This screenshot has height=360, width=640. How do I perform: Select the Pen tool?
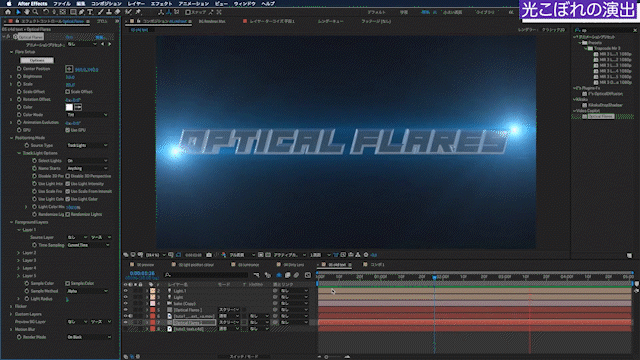(82, 12)
